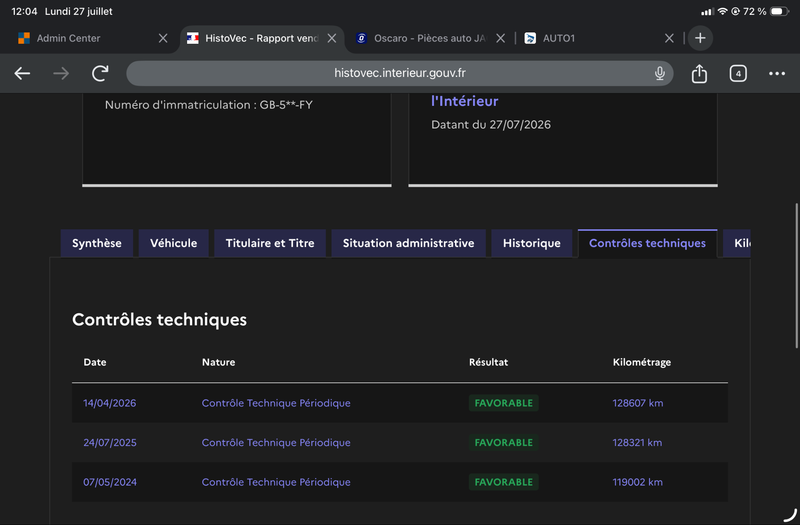Click the forward navigation arrow
Viewport: 800px width, 525px height.
coord(61,73)
